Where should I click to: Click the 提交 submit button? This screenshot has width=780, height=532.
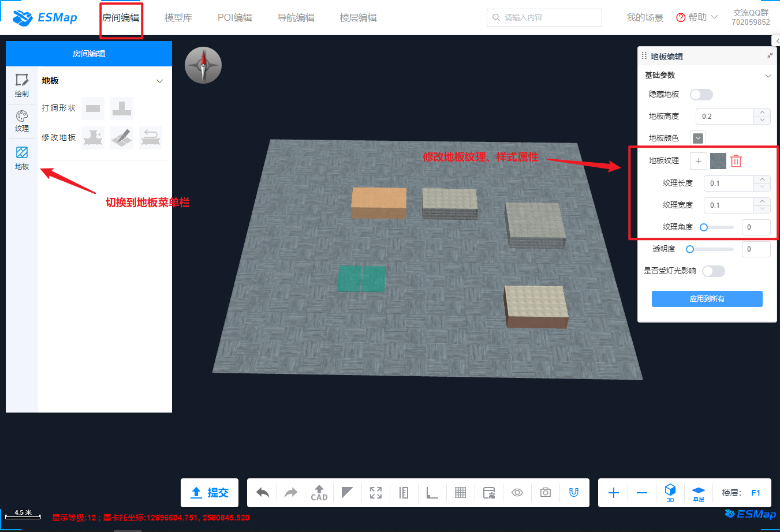point(210,493)
